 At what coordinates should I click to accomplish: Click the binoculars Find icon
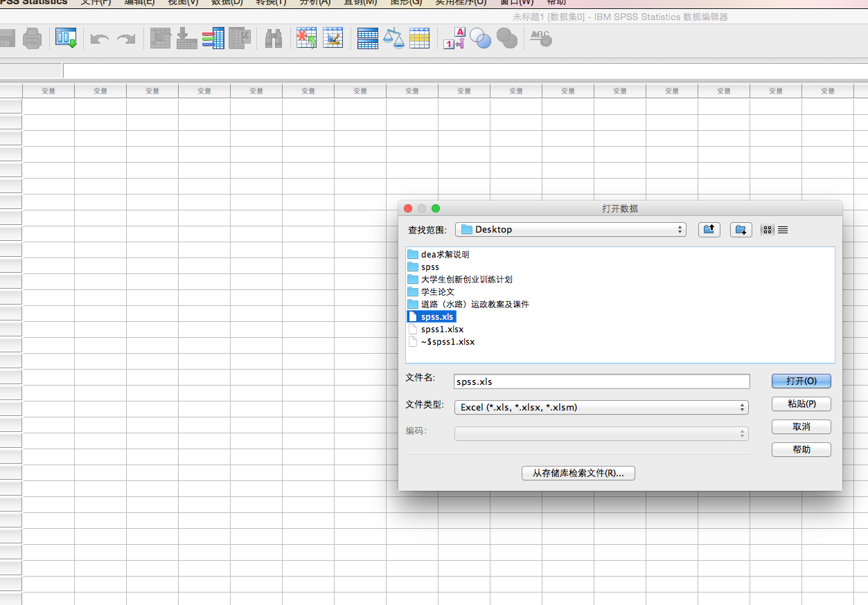274,39
